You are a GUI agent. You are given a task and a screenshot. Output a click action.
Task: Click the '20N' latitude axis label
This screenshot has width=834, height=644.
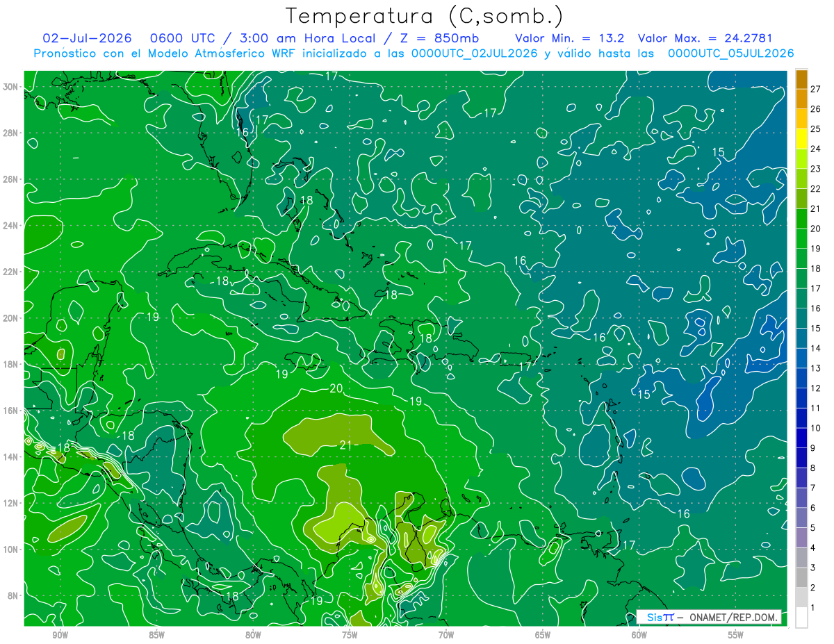(10, 317)
